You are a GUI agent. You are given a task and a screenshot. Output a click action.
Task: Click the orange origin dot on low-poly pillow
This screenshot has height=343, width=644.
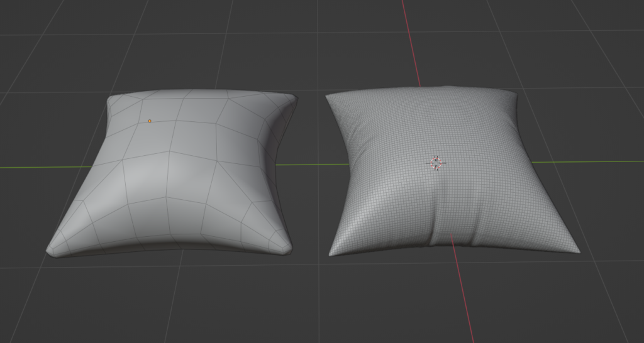(150, 121)
